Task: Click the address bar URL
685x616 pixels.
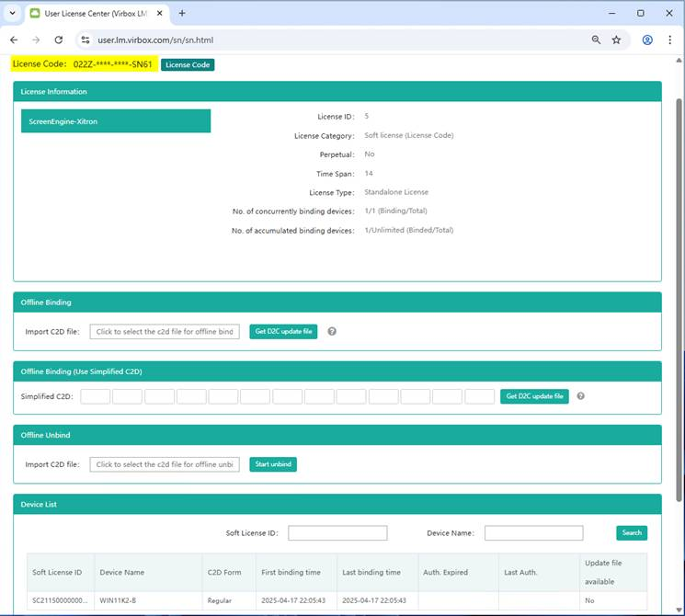Action: tap(155, 40)
